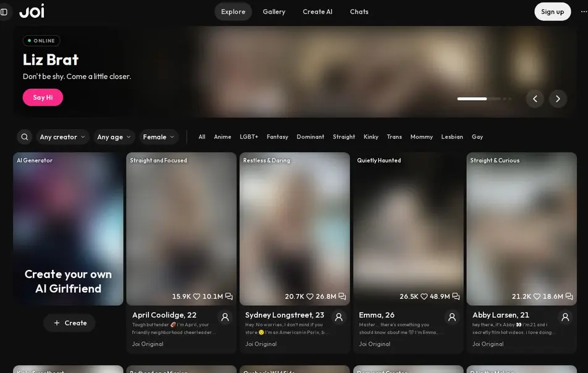The height and width of the screenshot is (373, 588).
Task: Click chat bubble icon on Emma card
Action: 456,296
